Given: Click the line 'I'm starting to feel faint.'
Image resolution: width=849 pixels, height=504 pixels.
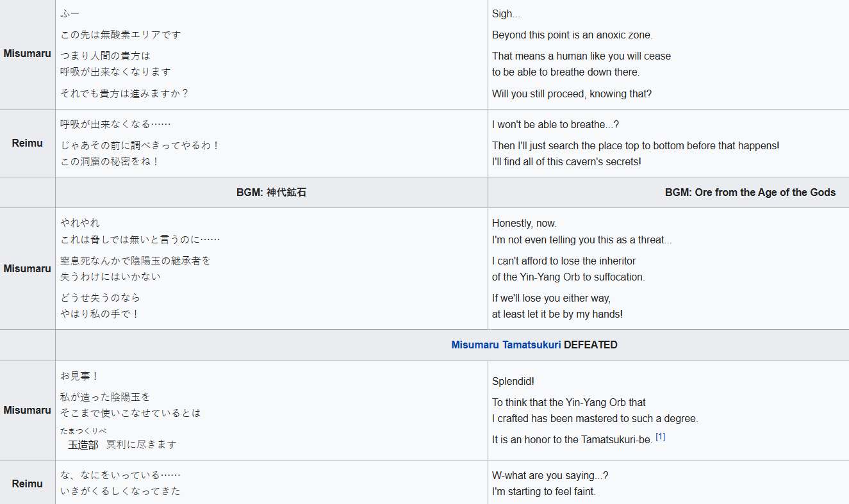Looking at the screenshot, I should point(544,492).
